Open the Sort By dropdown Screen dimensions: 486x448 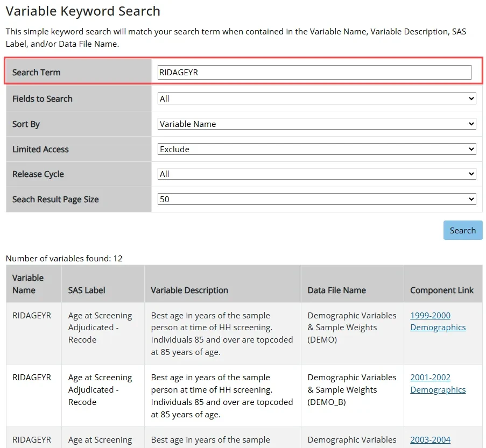(316, 124)
